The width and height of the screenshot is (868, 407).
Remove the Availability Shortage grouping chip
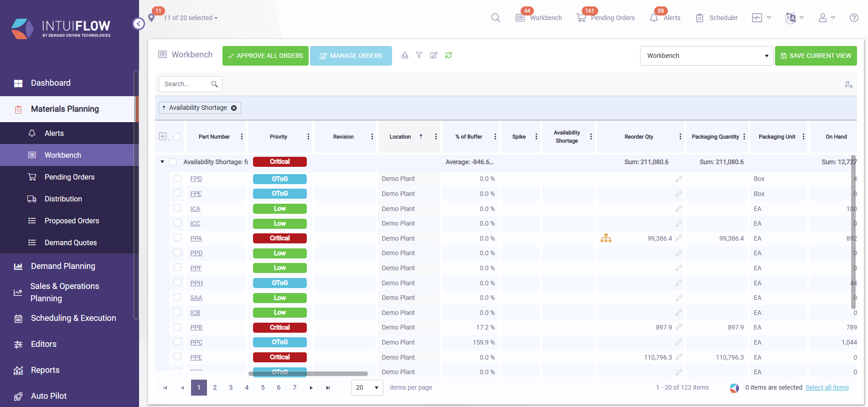click(234, 108)
